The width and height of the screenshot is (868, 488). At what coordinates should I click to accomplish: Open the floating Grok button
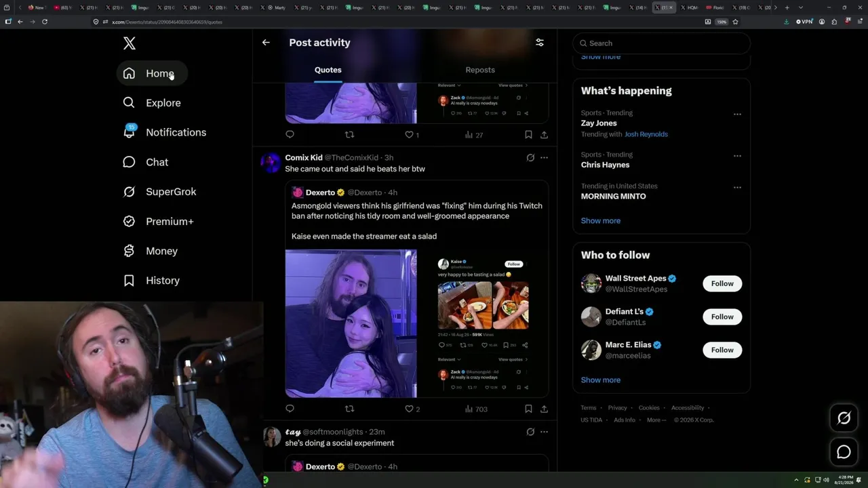pos(844,418)
